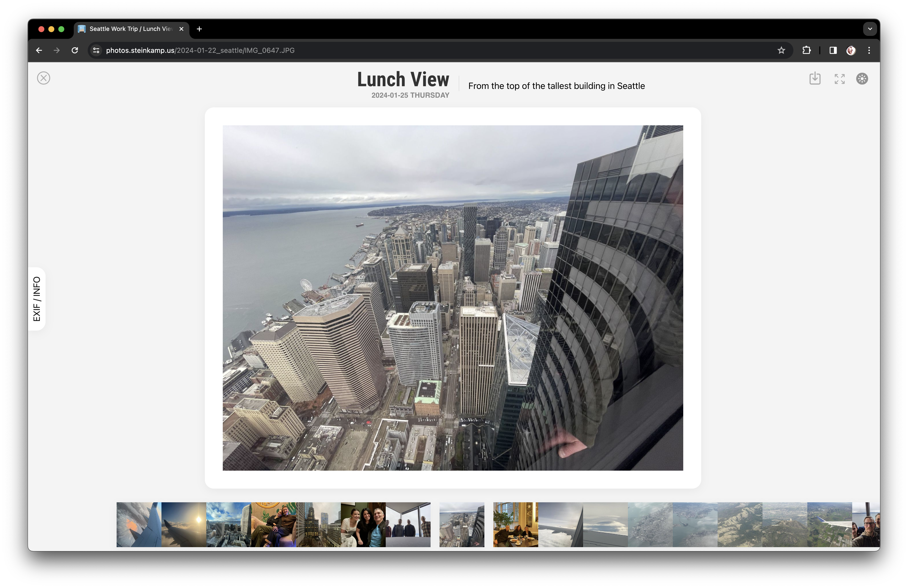Toggle the browser side panel icon
This screenshot has height=588, width=908.
tap(833, 50)
